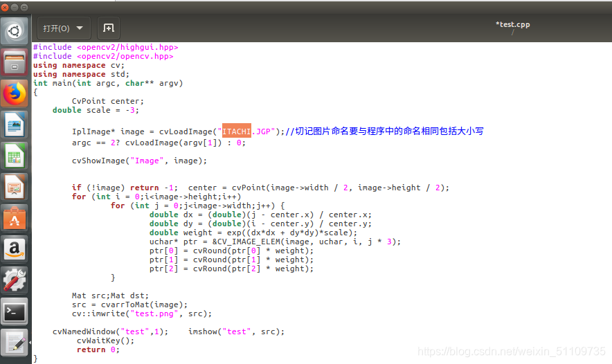The image size is (612, 364).
Task: Click the 'uchar* ptr = &CV_IMAGE_ELEM' line
Action: (x=275, y=242)
